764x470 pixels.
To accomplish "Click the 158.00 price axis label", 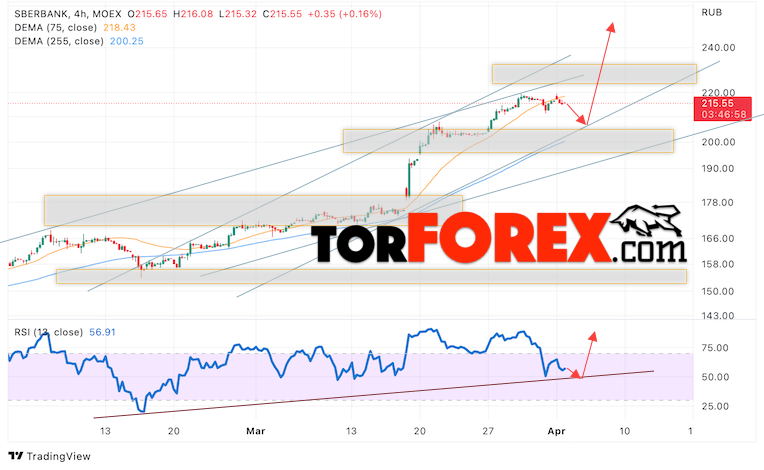I will pos(718,264).
